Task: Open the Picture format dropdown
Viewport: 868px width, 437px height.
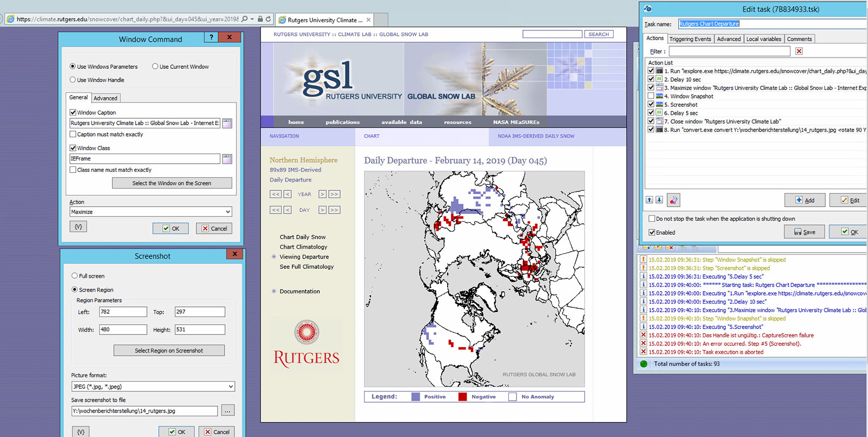Action: click(153, 387)
